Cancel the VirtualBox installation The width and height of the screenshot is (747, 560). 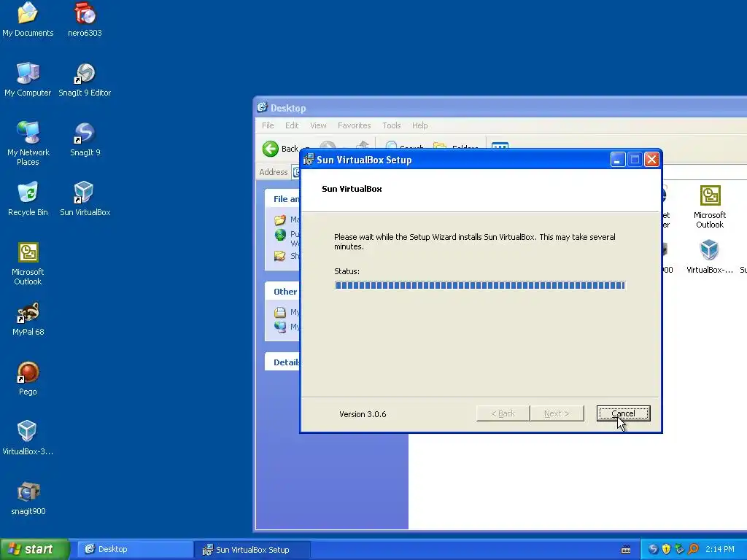coord(623,413)
